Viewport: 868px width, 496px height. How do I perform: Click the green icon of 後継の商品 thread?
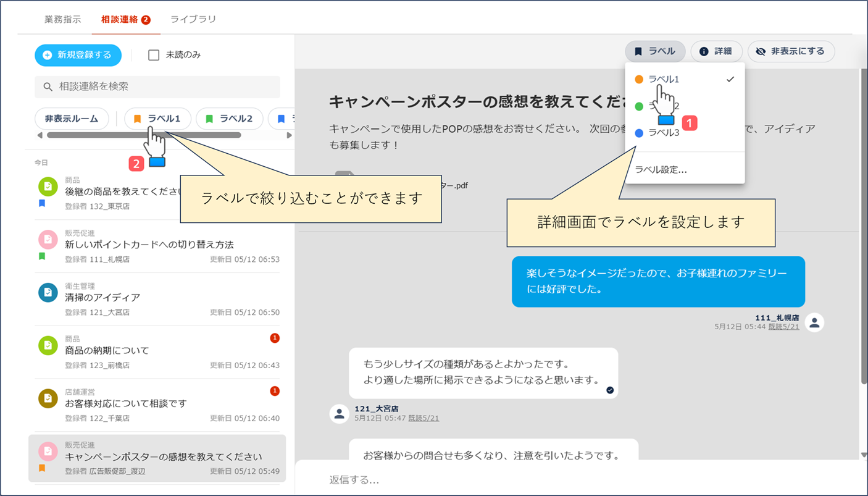point(48,186)
